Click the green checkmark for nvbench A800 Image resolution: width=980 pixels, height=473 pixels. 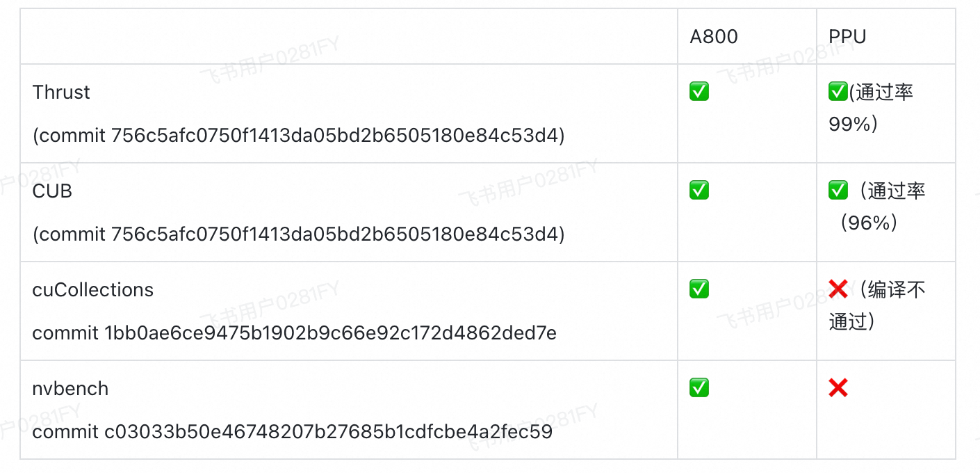(699, 387)
